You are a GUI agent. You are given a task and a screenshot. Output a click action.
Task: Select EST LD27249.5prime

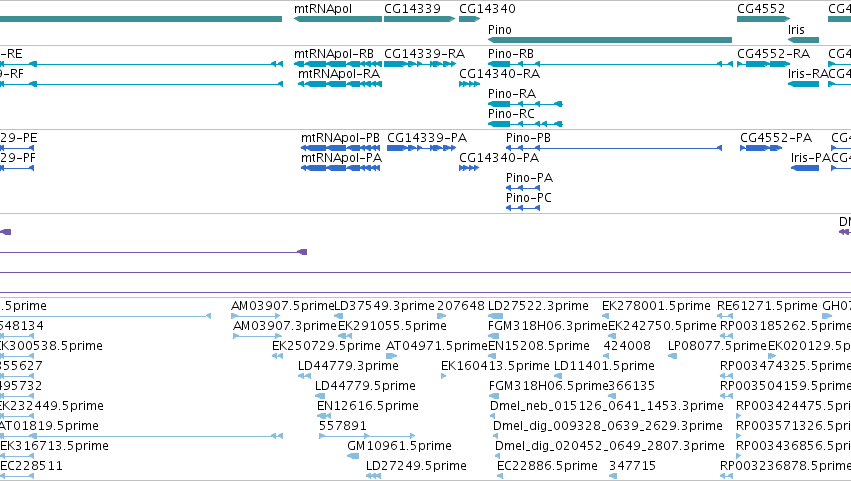click(416, 467)
